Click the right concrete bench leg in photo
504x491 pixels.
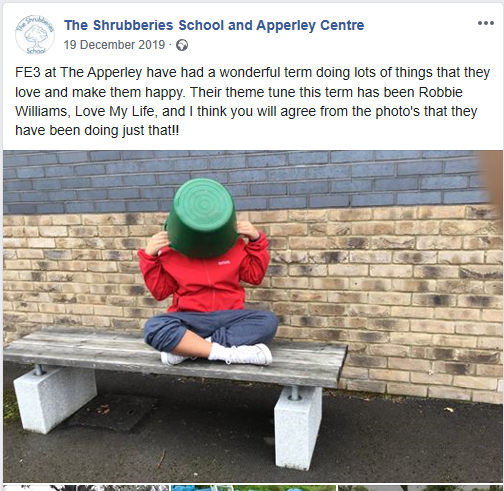(x=297, y=429)
